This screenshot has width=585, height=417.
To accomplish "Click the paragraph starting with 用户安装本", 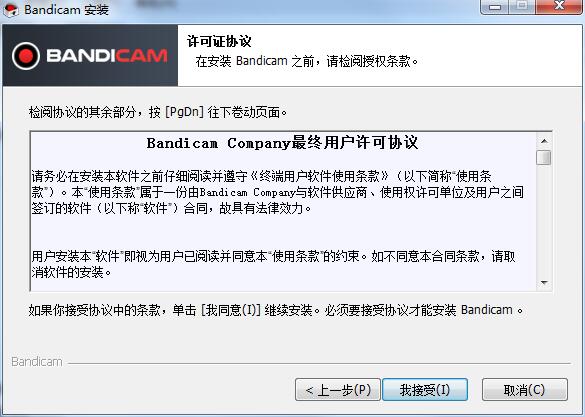I will click(273, 264).
